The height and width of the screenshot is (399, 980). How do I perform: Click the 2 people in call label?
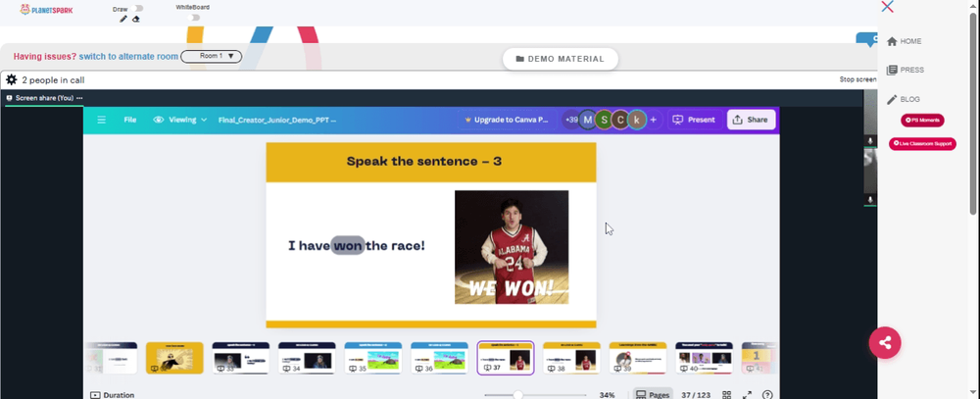53,80
